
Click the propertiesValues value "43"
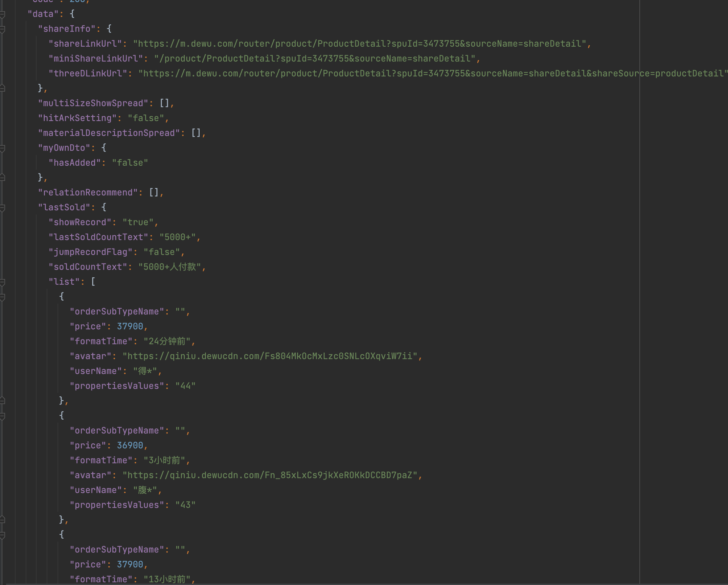pyautogui.click(x=185, y=505)
